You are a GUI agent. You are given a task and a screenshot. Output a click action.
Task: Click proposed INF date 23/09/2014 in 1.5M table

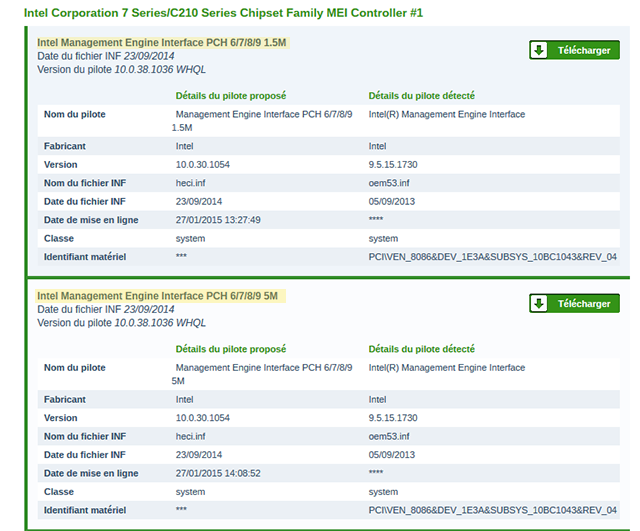[x=199, y=202]
